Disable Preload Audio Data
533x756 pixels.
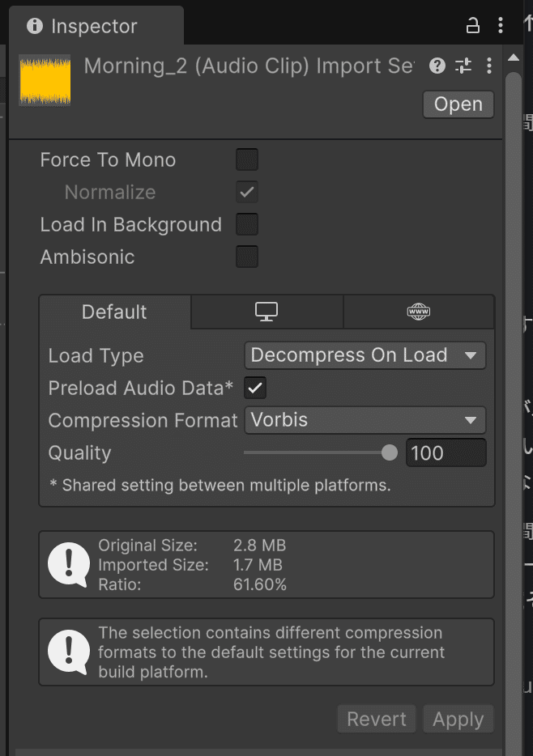click(255, 388)
